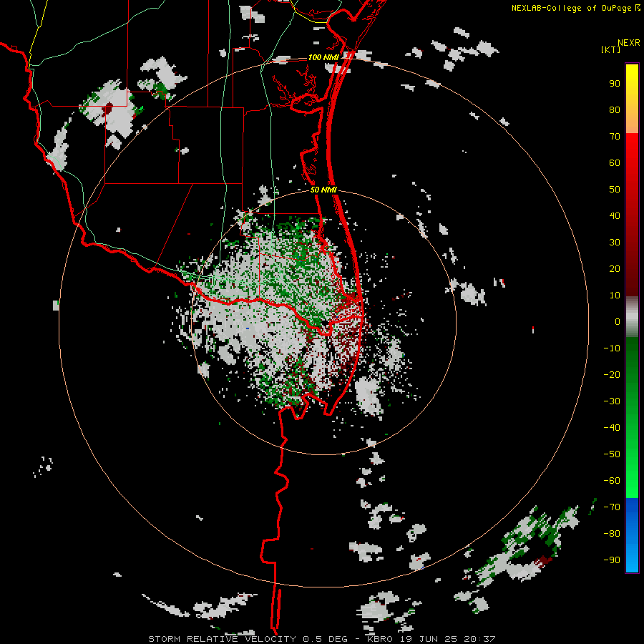Click the positive 40 scale label
Image resolution: width=644 pixels, height=644 pixels.
tap(615, 216)
